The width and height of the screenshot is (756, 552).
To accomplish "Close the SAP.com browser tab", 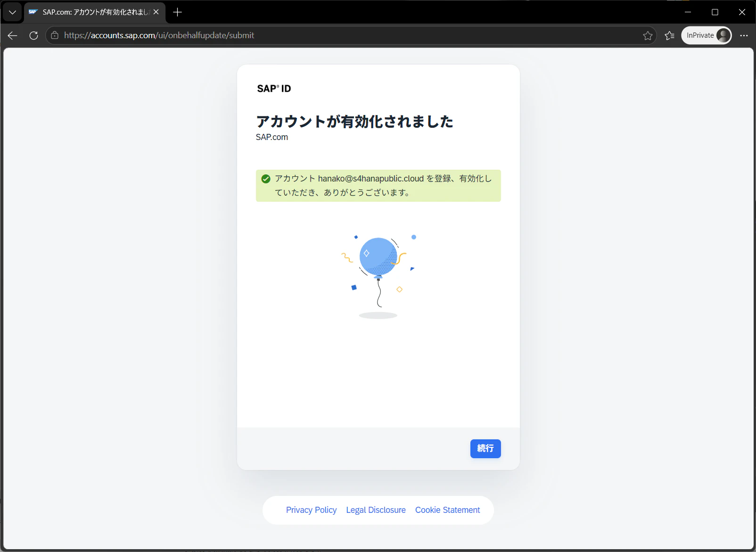I will 156,12.
